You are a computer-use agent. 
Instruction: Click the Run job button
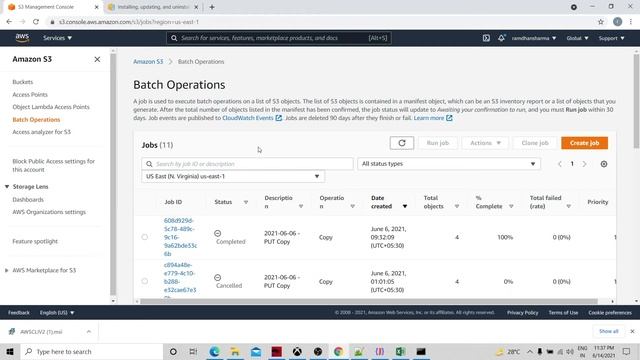(x=438, y=143)
